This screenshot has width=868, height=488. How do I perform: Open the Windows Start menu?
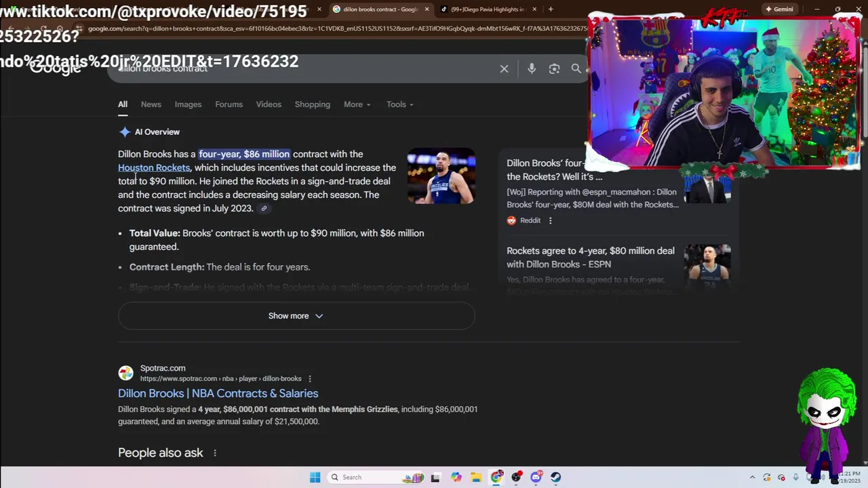coord(315,477)
